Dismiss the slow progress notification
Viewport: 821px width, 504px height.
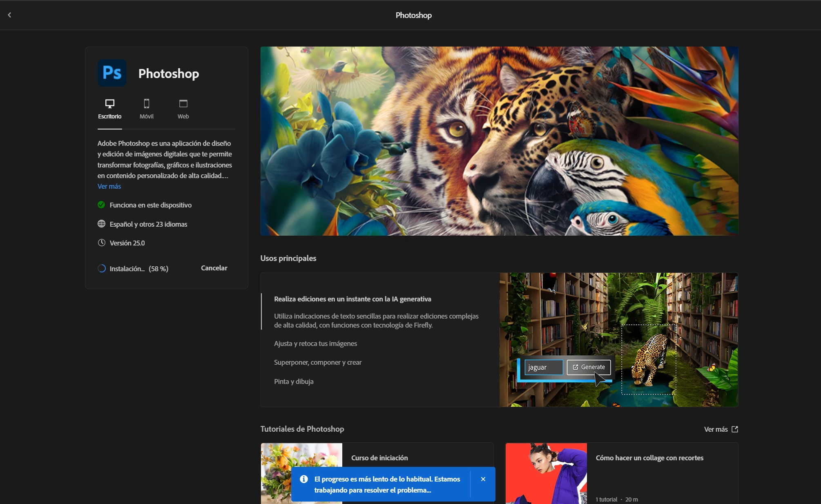tap(483, 479)
